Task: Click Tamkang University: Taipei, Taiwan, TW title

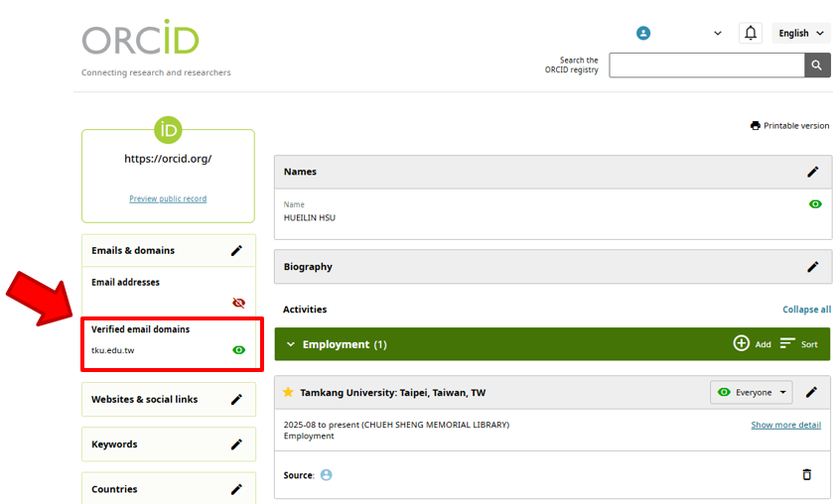Action: pyautogui.click(x=392, y=393)
